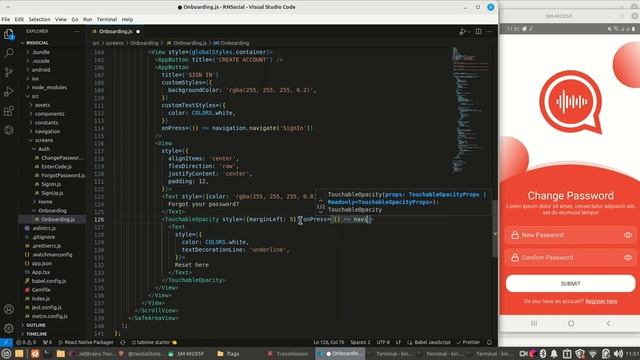Click the Android recent apps button on phone
Viewport: 640px width, 360px height.
coord(534,323)
